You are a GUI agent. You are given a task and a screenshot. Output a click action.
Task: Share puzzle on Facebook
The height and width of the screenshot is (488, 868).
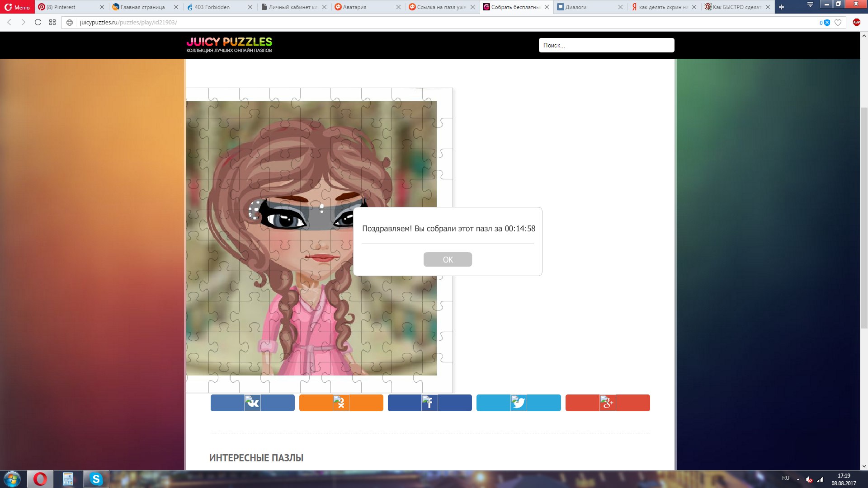[x=429, y=403]
